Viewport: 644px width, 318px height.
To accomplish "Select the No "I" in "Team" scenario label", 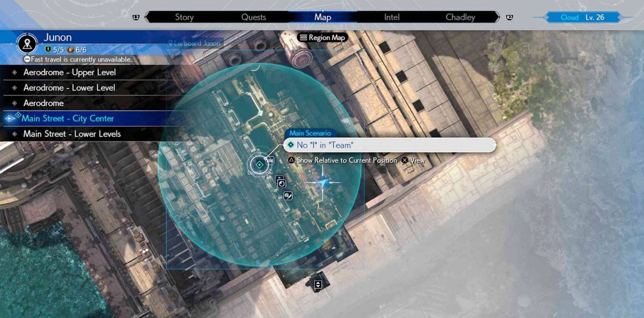I will 325,145.
